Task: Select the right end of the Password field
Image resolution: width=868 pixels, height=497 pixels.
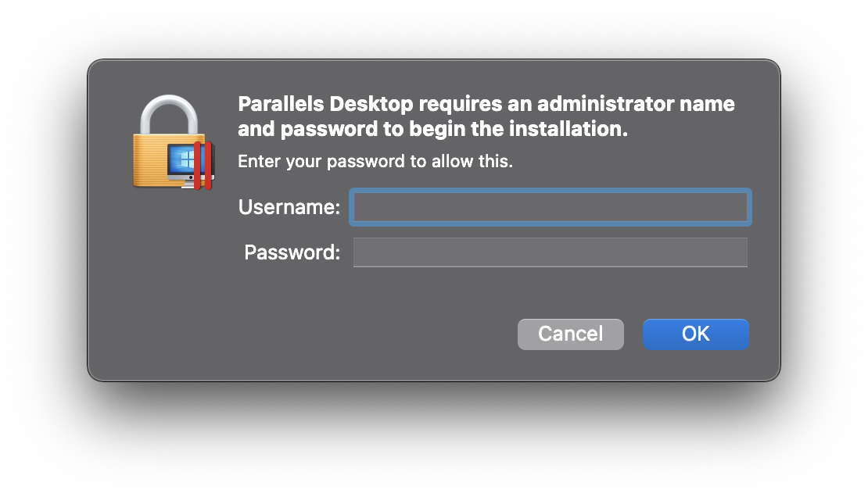Action: point(730,252)
